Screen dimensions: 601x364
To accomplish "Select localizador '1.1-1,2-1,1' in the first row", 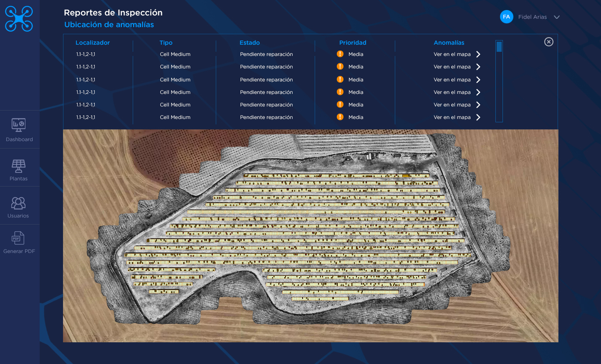I will click(86, 54).
